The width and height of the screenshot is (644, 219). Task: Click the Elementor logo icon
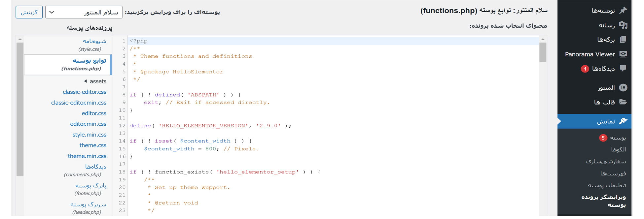click(x=623, y=87)
